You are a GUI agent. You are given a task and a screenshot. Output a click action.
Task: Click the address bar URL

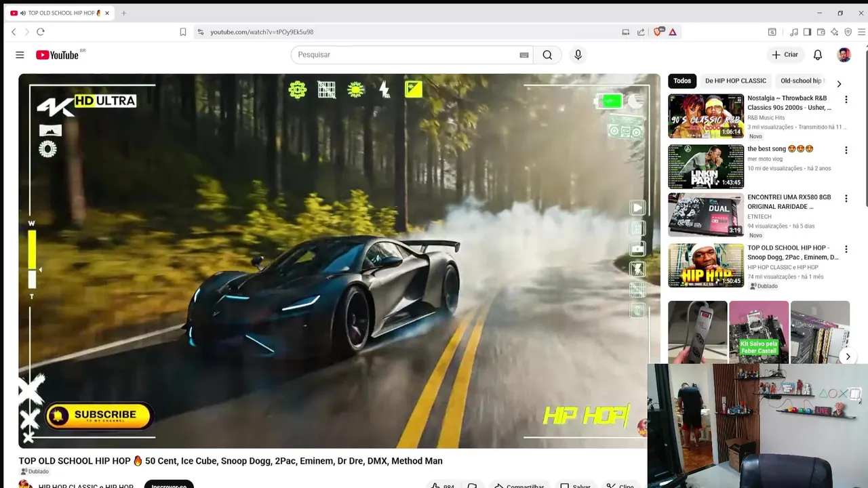tap(262, 32)
